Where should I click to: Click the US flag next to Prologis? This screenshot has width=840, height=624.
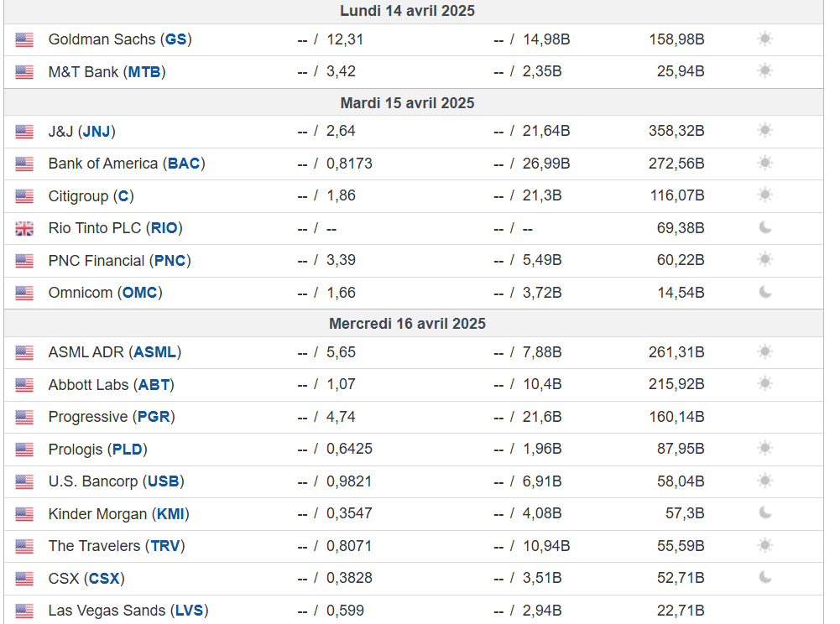click(x=24, y=450)
